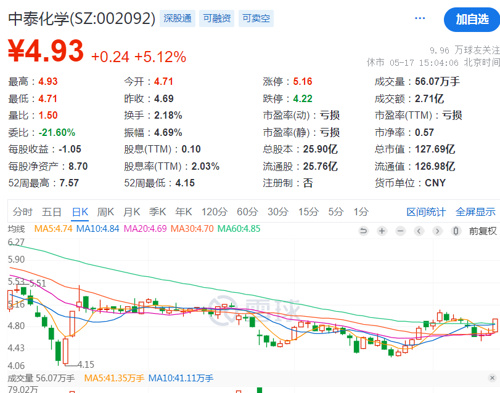Zoom in the chart with plus icon
This screenshot has width=500, height=393.
(x=382, y=231)
